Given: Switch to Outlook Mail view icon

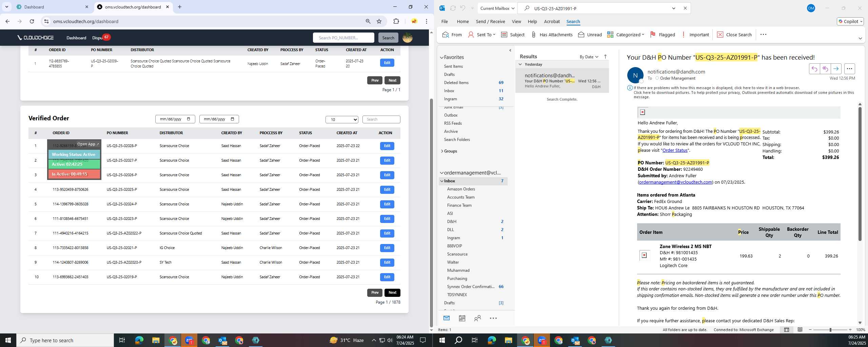Looking at the screenshot, I should click(x=447, y=318).
